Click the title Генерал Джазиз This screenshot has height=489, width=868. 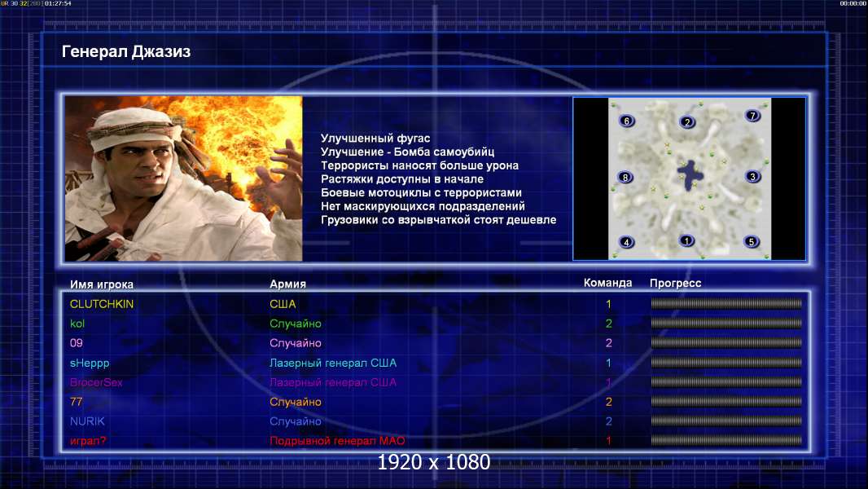[126, 51]
